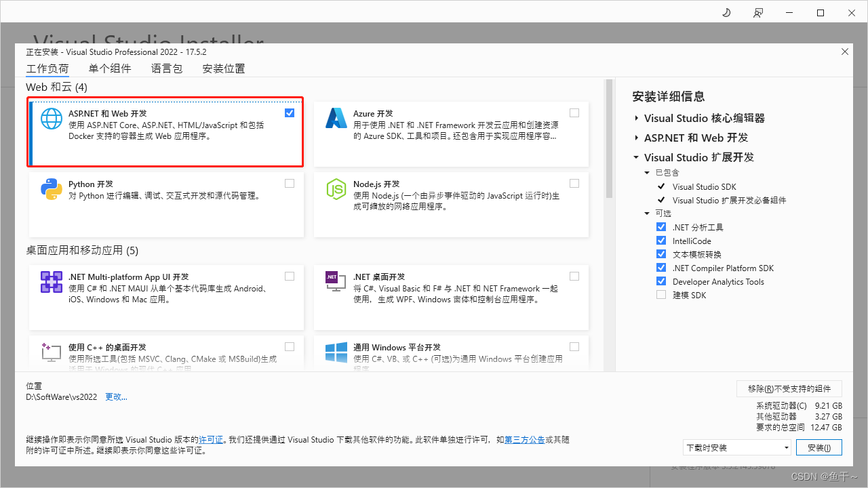Click the Web 和云 (4) section heading
This screenshot has height=488, width=868.
[57, 87]
